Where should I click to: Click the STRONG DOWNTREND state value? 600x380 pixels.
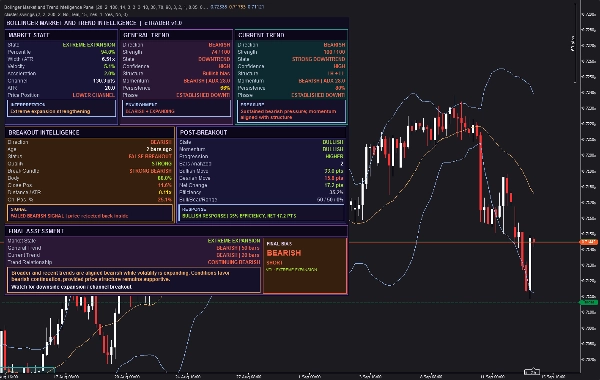point(319,59)
